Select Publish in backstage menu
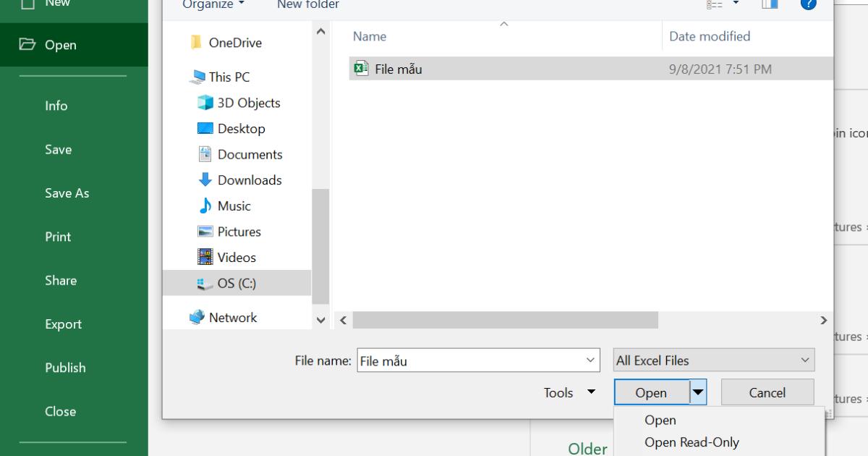This screenshot has width=868, height=456. [x=65, y=368]
